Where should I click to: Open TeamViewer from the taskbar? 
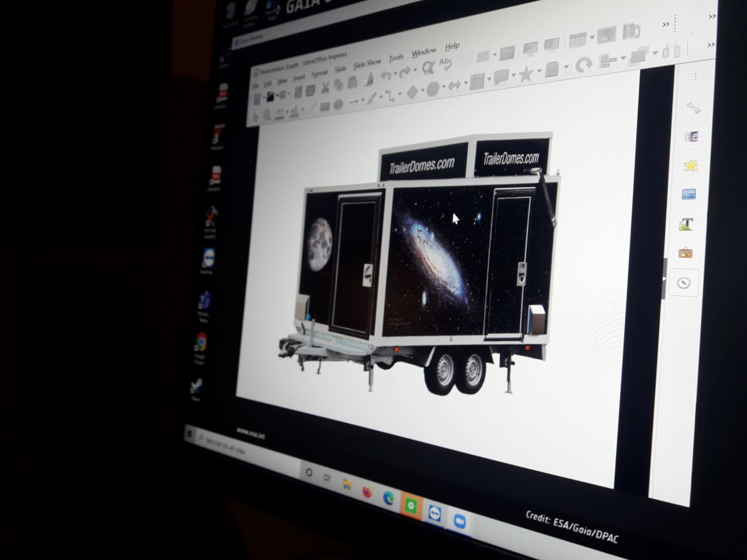coord(435,513)
